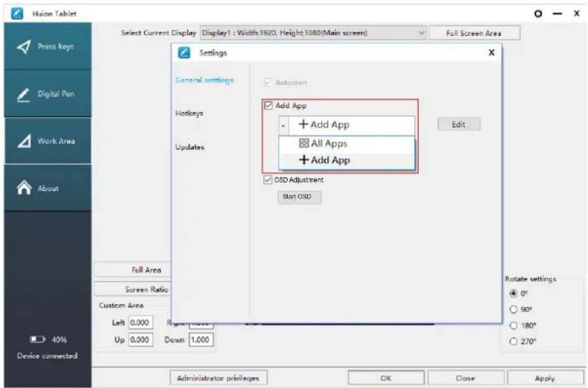Open the Work Area tab
Screen dimensions: 588x388
click(x=48, y=141)
